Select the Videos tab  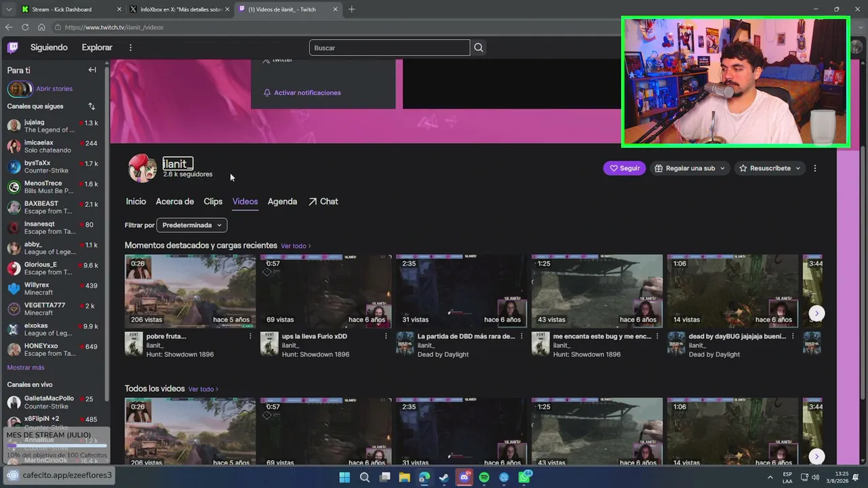point(245,201)
